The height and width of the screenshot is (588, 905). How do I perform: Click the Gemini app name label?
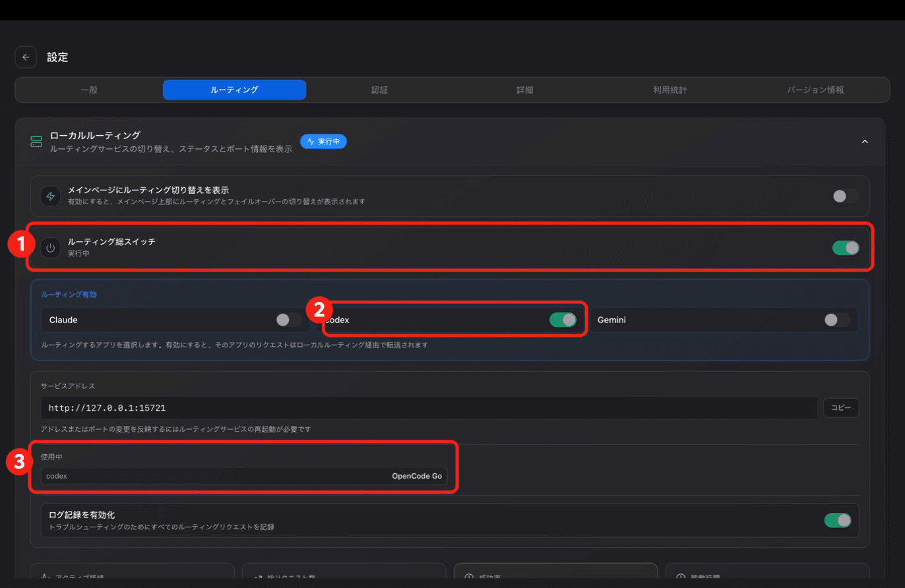tap(611, 320)
